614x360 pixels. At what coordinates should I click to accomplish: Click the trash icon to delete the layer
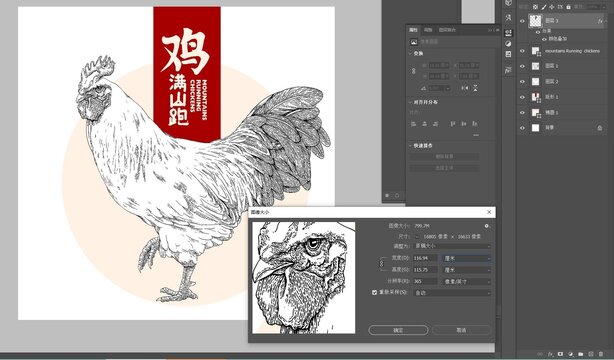[x=601, y=355]
